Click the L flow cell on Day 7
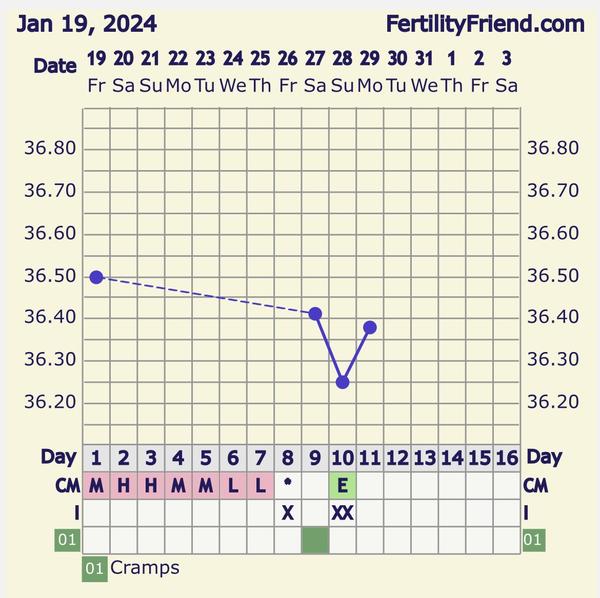 coord(260,486)
